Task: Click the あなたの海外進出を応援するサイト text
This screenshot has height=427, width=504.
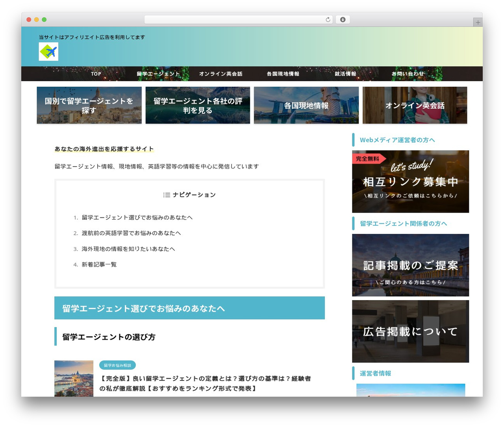Action: [104, 149]
